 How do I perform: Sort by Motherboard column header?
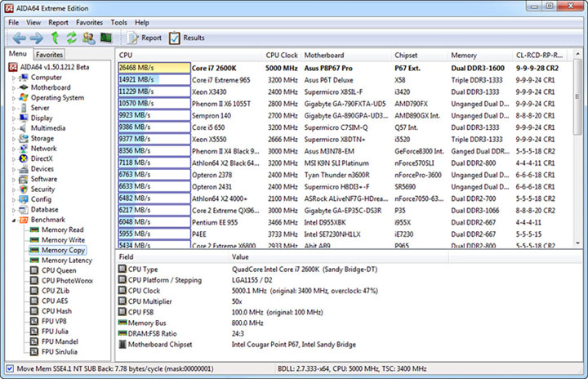345,56
